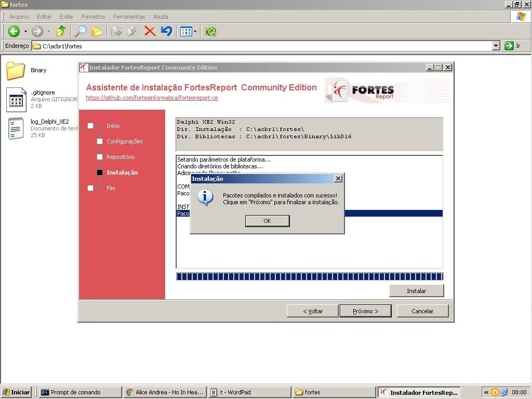The width and height of the screenshot is (532, 399).
Task: Select log line 'Criando diretórios de bibliotecas...'
Action: click(220, 166)
